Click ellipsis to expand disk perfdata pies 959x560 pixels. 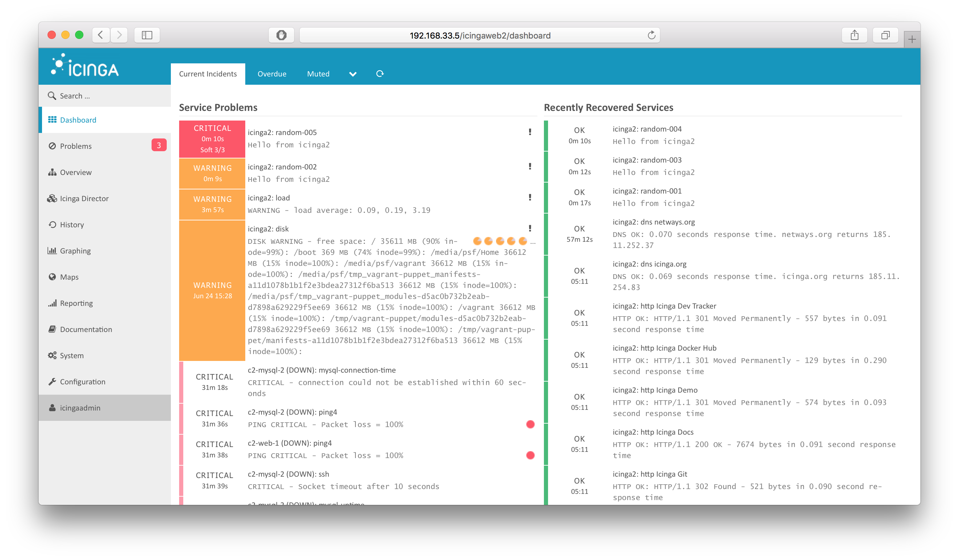point(533,242)
